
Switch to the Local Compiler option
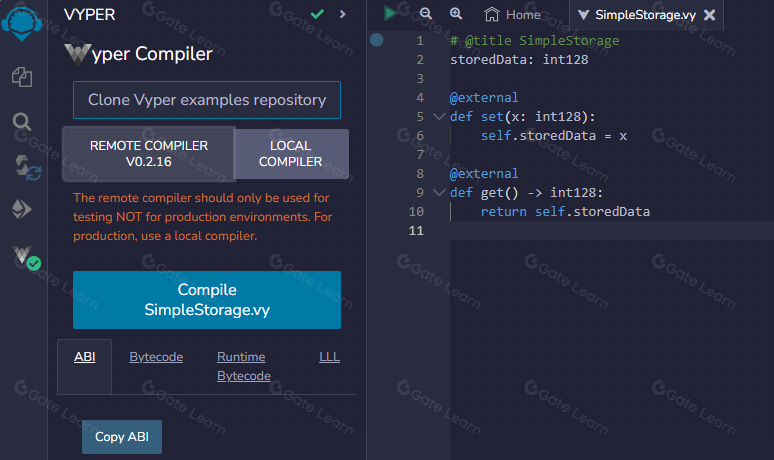point(291,153)
